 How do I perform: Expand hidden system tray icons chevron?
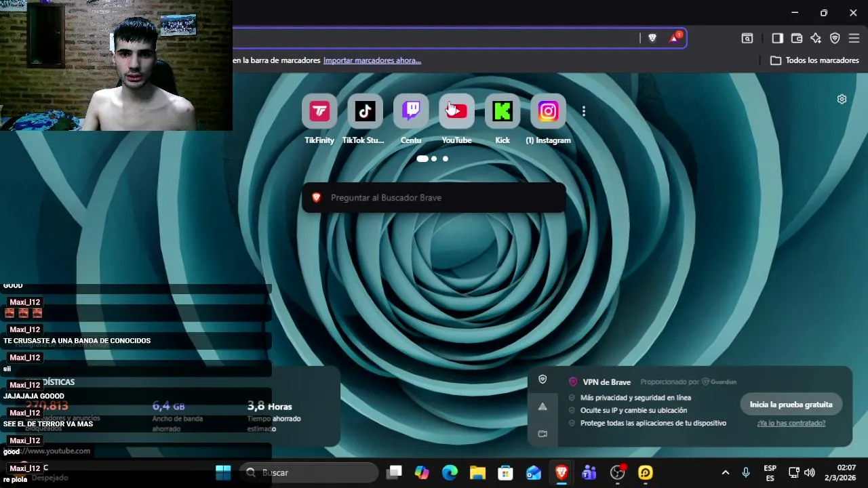point(726,472)
